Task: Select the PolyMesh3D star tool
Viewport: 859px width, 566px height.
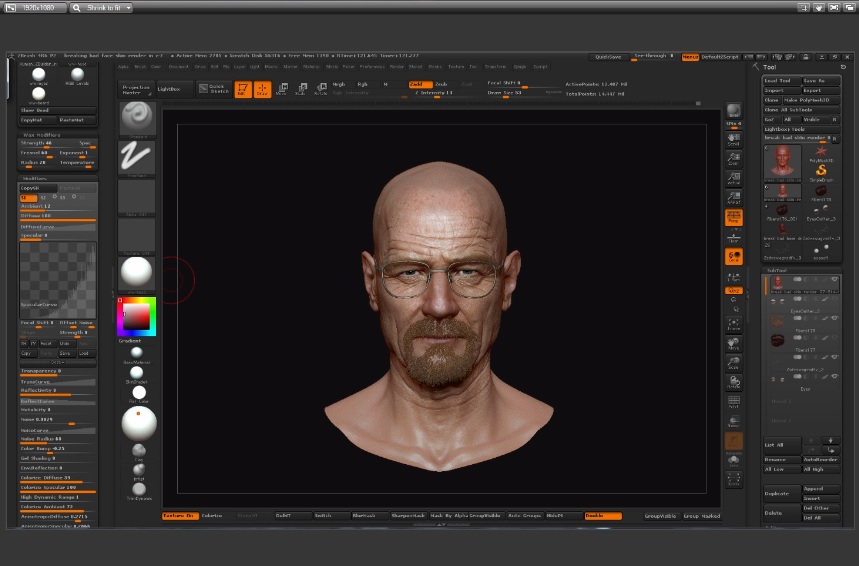Action: (821, 153)
